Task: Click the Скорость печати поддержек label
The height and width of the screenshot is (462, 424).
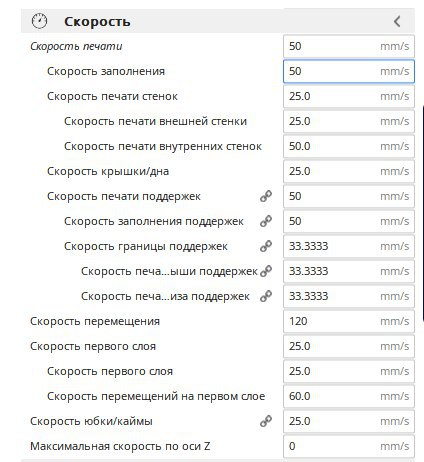Action: tap(124, 196)
